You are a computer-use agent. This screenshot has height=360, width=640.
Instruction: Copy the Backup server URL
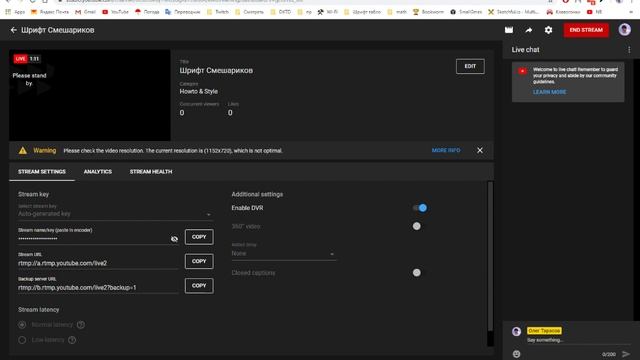point(199,286)
